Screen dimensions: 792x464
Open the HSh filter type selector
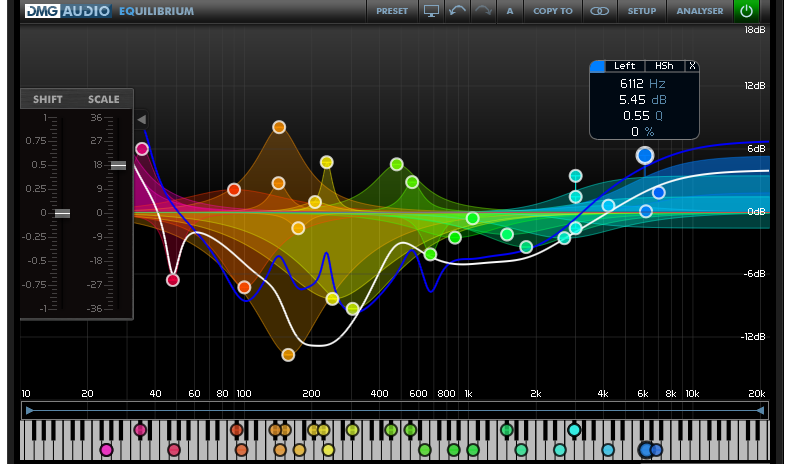click(x=664, y=66)
